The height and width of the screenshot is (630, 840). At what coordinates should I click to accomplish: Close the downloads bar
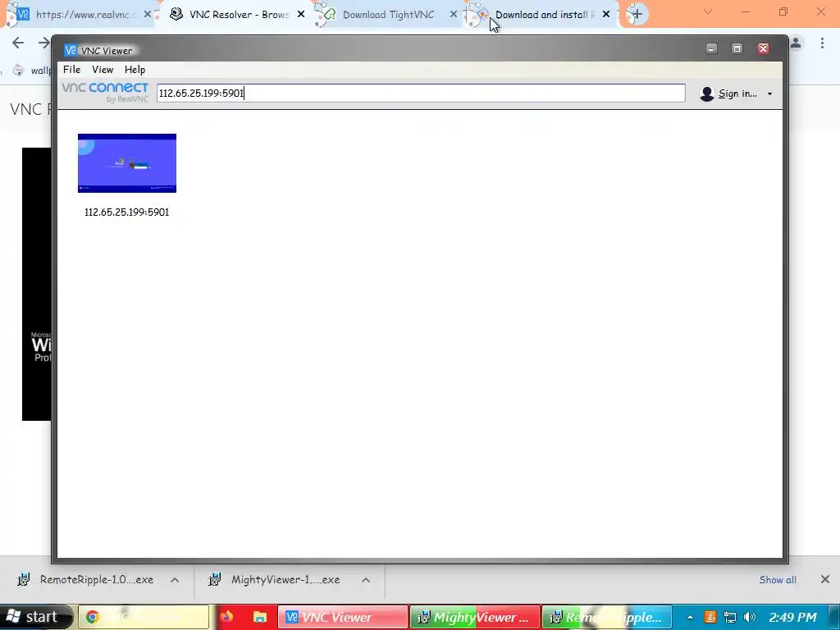(825, 579)
